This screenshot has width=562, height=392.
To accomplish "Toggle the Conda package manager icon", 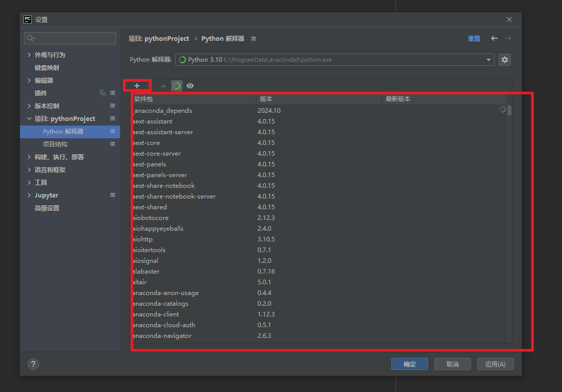I will coord(177,86).
